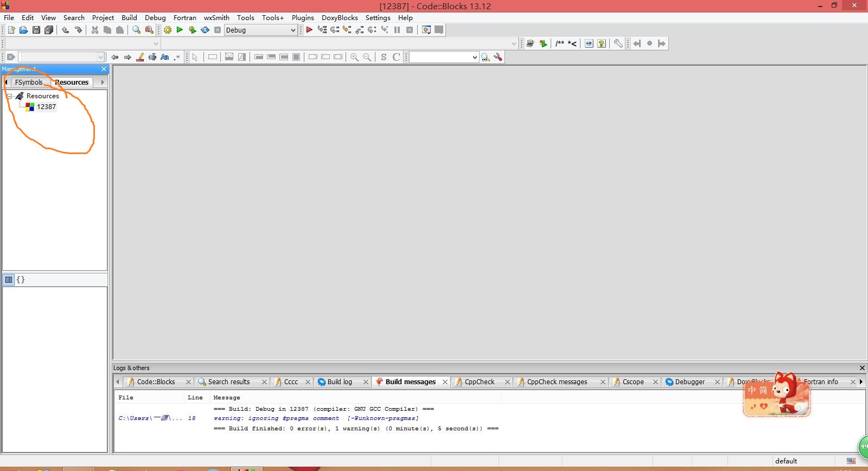Click the Open file folder icon

click(23, 30)
